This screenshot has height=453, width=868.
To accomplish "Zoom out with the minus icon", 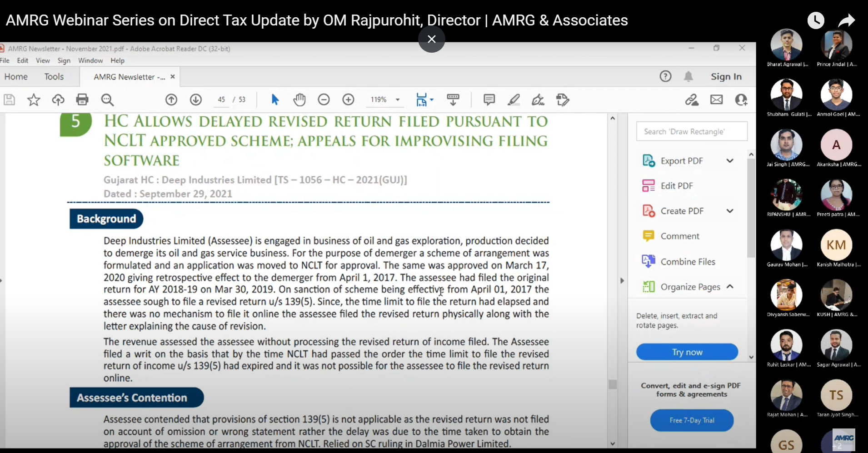I will (x=324, y=100).
